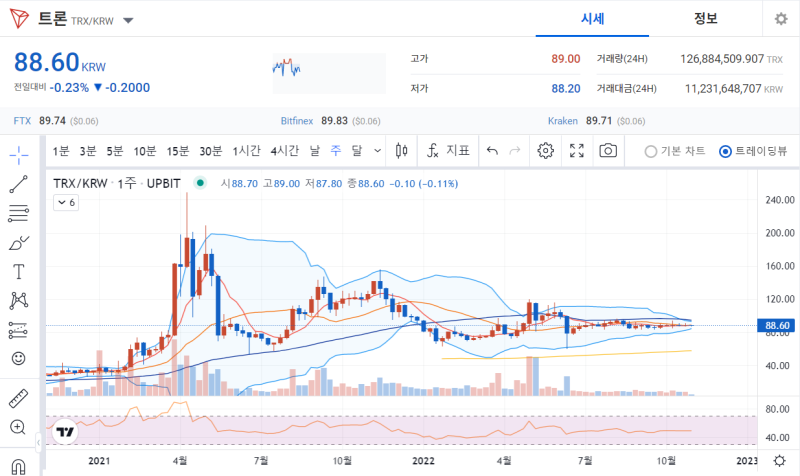Viewport: 800px width, 476px height.
Task: Select the text annotation tool
Action: click(18, 271)
